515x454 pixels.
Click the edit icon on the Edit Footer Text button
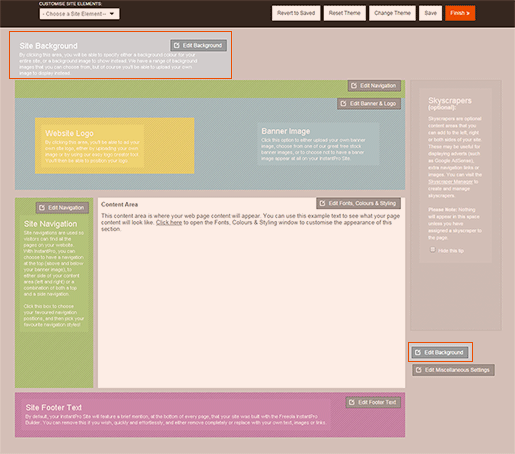click(x=352, y=402)
